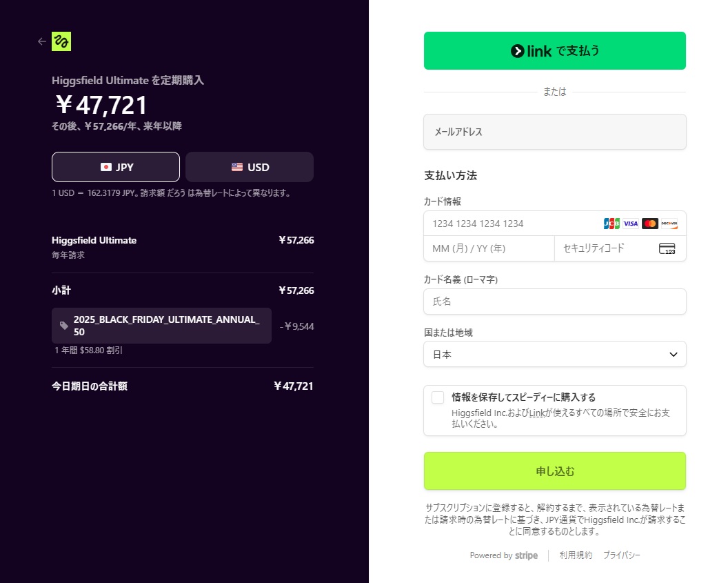
Task: Focus the card number input field
Action: click(x=510, y=224)
